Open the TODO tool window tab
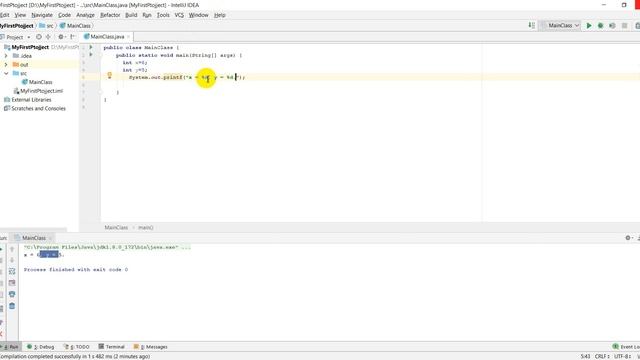This screenshot has height=360, width=640. (76, 347)
